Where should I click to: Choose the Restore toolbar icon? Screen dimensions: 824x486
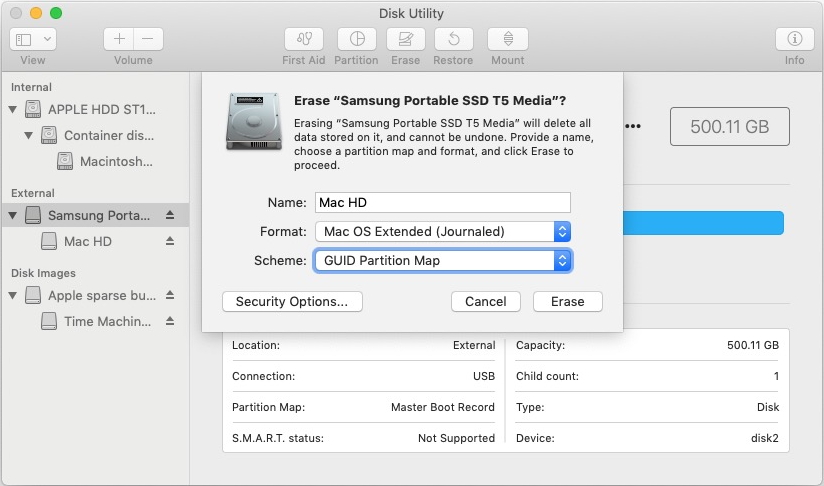[x=454, y=39]
